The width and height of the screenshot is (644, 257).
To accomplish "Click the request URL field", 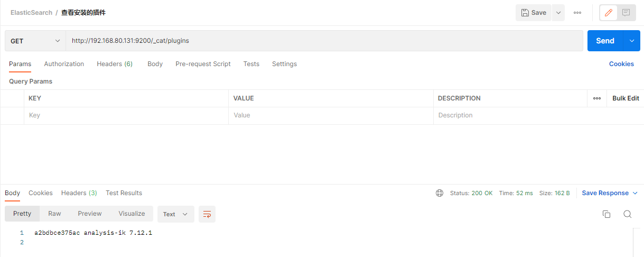I will click(324, 41).
